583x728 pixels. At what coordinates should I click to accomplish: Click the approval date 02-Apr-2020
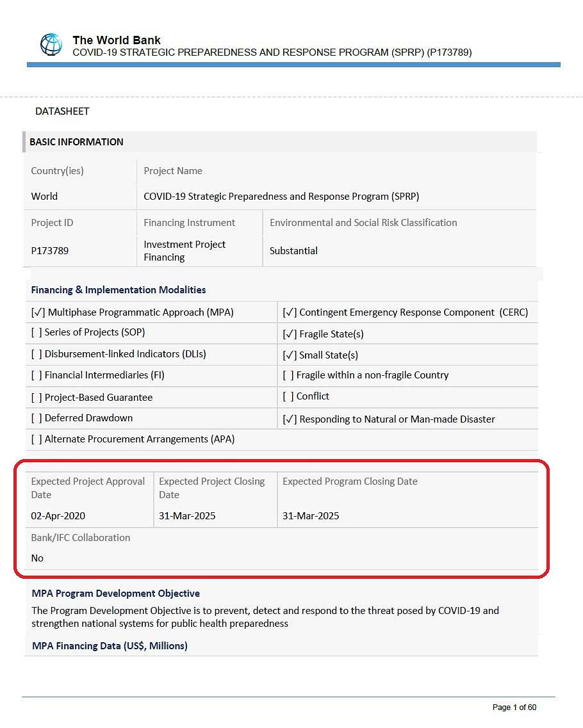pyautogui.click(x=58, y=516)
